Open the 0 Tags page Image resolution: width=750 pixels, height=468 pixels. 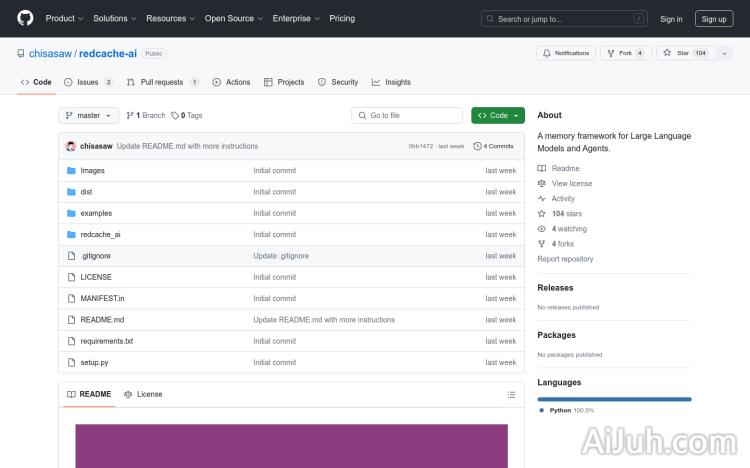point(187,116)
